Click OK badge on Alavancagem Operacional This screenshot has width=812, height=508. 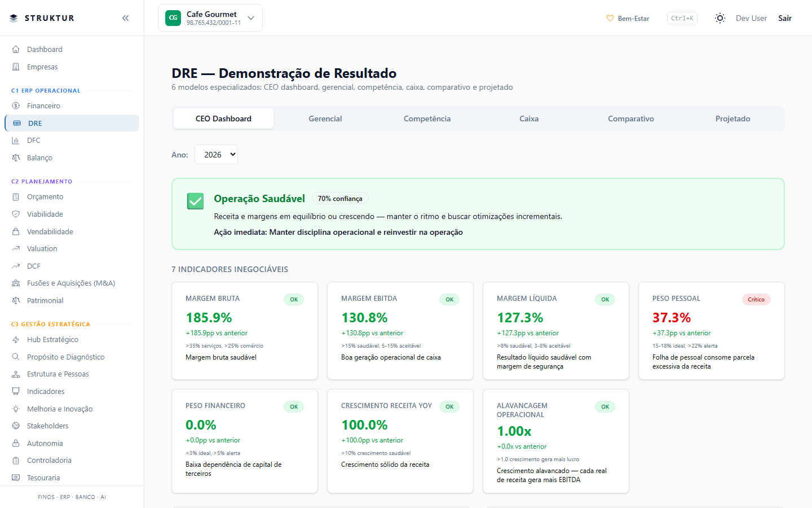(605, 407)
